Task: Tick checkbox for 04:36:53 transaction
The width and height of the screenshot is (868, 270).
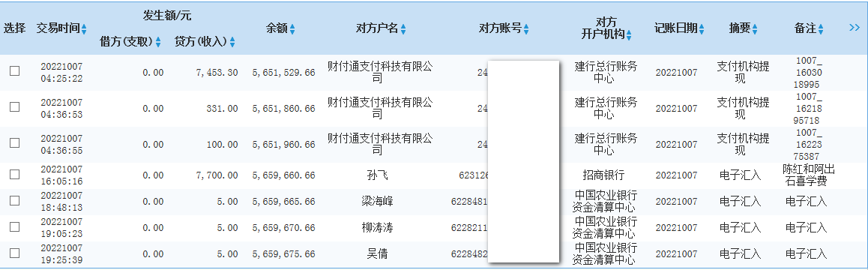Action: (15, 107)
